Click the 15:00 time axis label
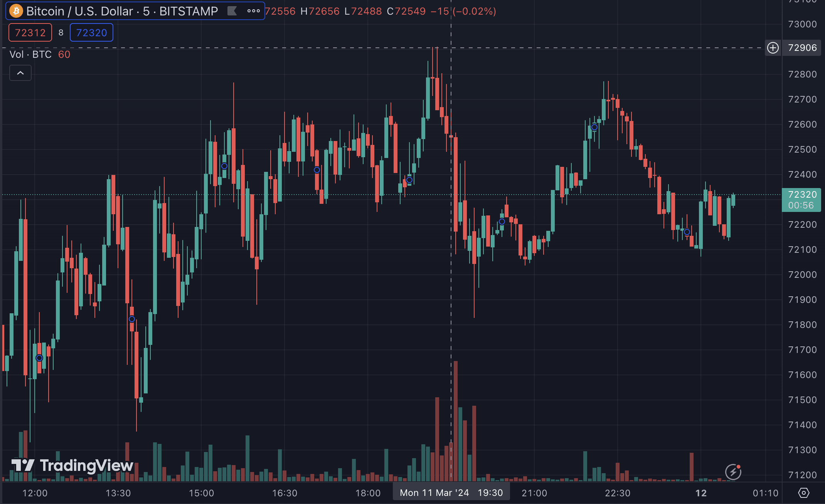 (x=201, y=493)
